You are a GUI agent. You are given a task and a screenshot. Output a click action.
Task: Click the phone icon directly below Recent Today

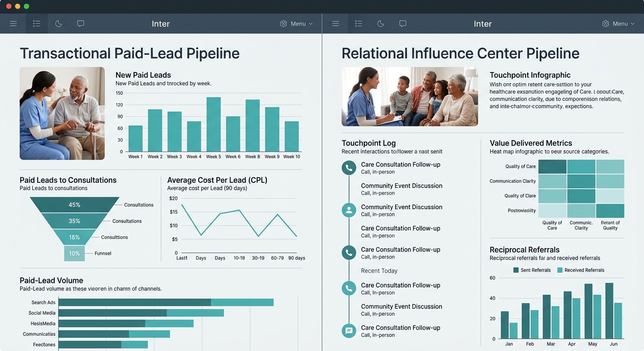click(x=349, y=288)
